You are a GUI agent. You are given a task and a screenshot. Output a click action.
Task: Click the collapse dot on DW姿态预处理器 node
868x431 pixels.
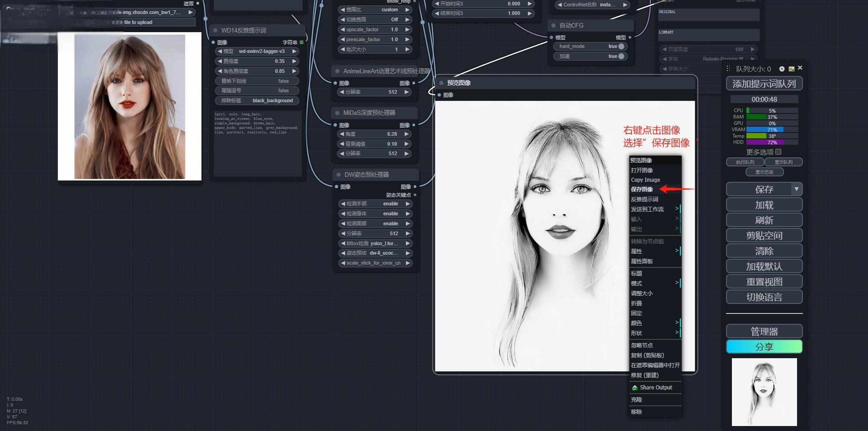pyautogui.click(x=338, y=175)
